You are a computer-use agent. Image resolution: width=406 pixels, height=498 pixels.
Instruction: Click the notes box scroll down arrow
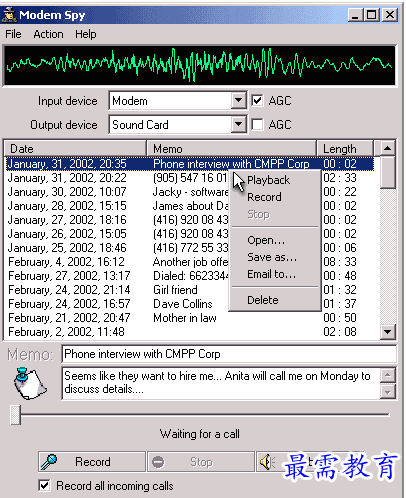coord(388,392)
